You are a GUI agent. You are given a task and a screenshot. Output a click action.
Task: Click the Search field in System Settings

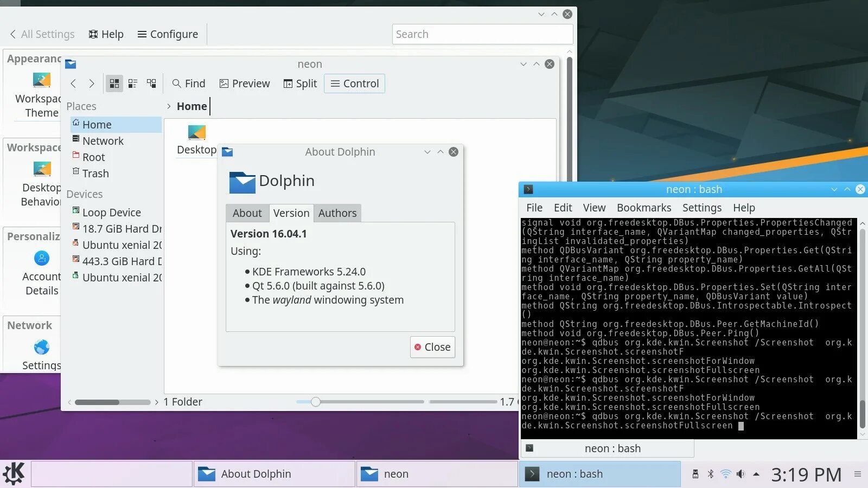pos(482,34)
